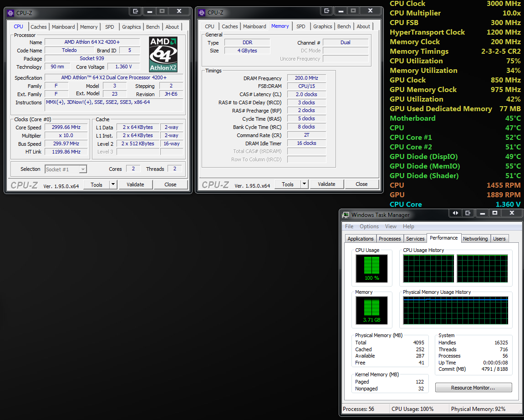This screenshot has height=420, width=524.
Task: Open the Options menu in Task Manager
Action: [x=369, y=226]
